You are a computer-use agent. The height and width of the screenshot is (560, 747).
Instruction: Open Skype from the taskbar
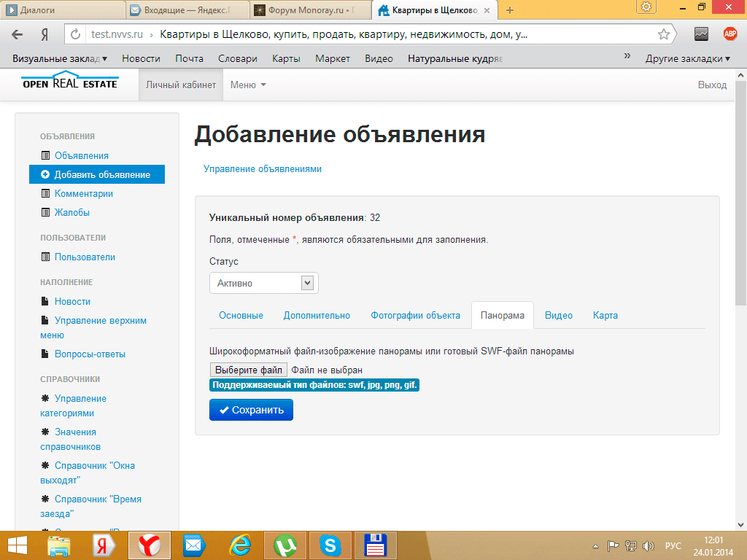tap(330, 545)
